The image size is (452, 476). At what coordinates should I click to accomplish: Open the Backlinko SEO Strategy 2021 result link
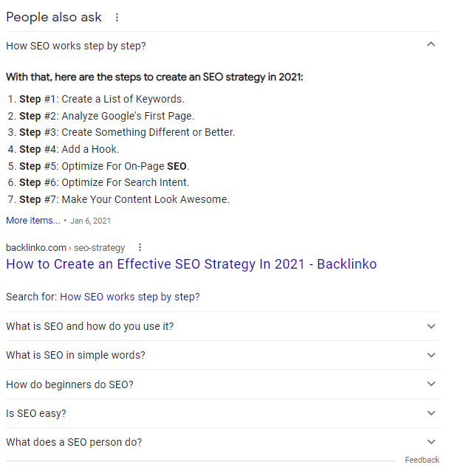(191, 264)
